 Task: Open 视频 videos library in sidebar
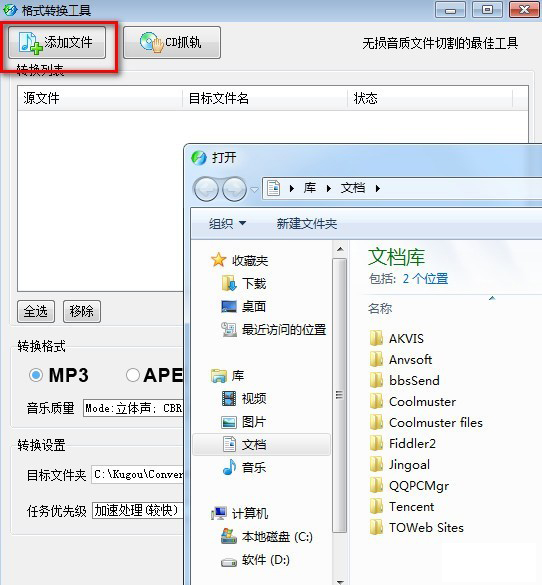[244, 399]
